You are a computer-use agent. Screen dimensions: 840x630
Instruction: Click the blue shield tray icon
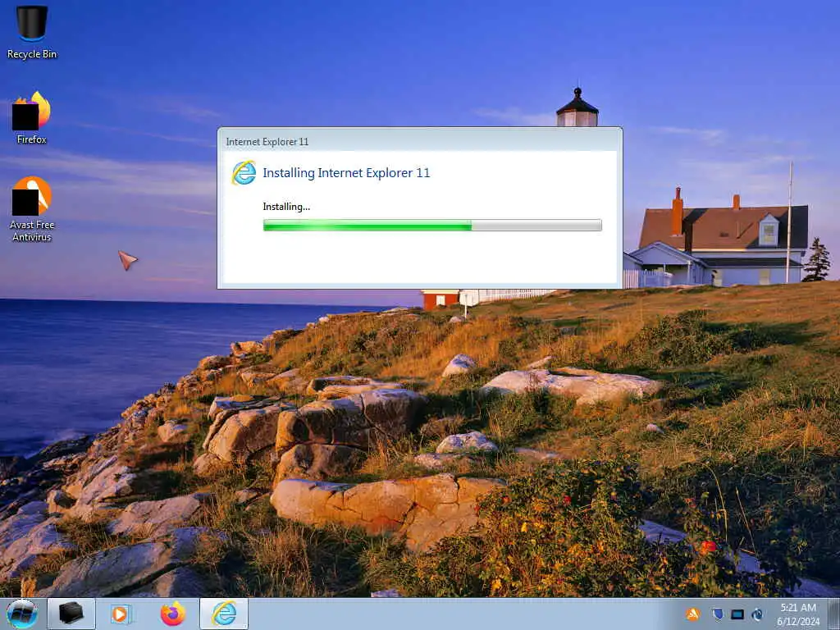(x=717, y=614)
